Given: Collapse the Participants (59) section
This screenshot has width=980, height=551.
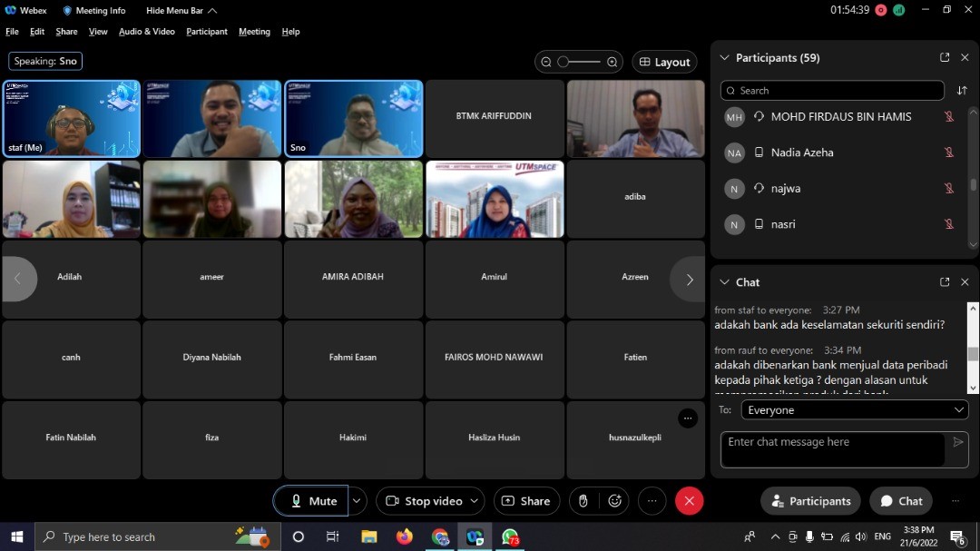Looking at the screenshot, I should pos(724,57).
